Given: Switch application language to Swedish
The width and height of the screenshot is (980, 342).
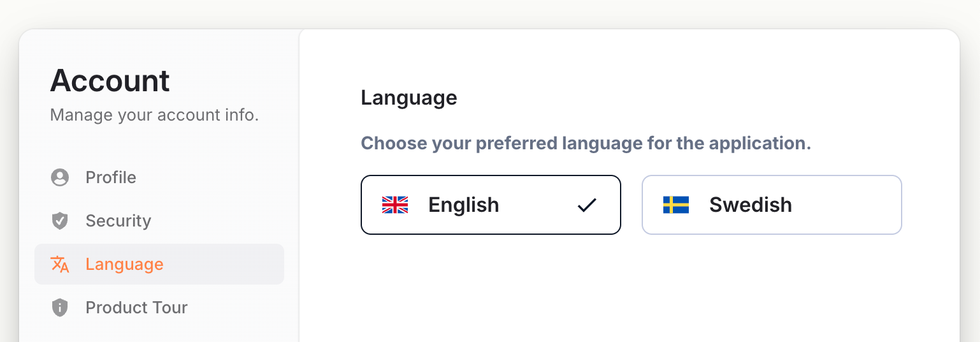Looking at the screenshot, I should [x=772, y=205].
